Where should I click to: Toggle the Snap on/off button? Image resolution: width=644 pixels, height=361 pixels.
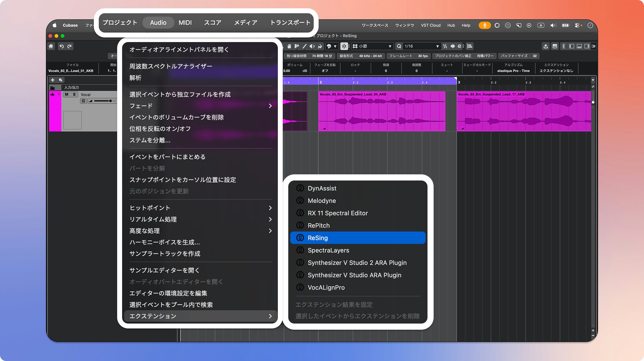click(344, 46)
